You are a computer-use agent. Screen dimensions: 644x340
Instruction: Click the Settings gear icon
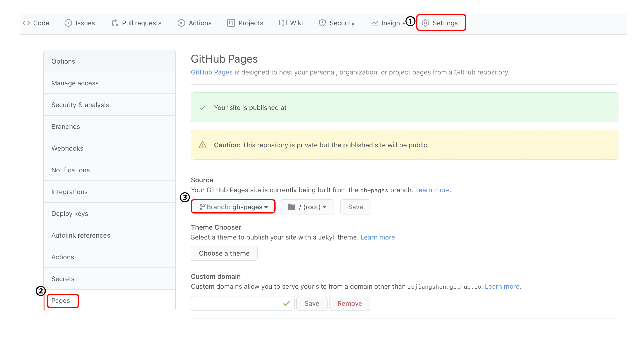pos(425,23)
